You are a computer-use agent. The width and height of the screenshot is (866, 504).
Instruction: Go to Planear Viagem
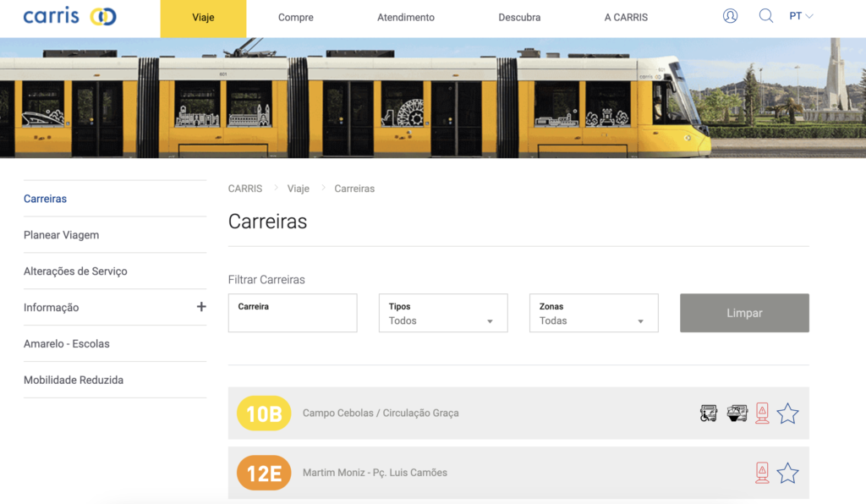click(61, 235)
